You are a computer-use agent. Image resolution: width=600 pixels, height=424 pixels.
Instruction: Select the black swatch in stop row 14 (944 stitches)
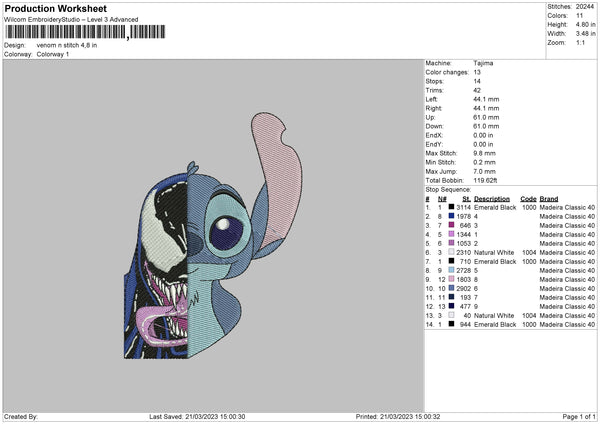tap(452, 324)
